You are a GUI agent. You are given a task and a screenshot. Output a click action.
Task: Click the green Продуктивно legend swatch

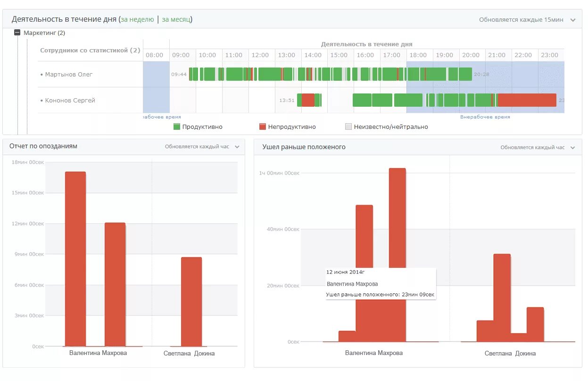pos(177,127)
